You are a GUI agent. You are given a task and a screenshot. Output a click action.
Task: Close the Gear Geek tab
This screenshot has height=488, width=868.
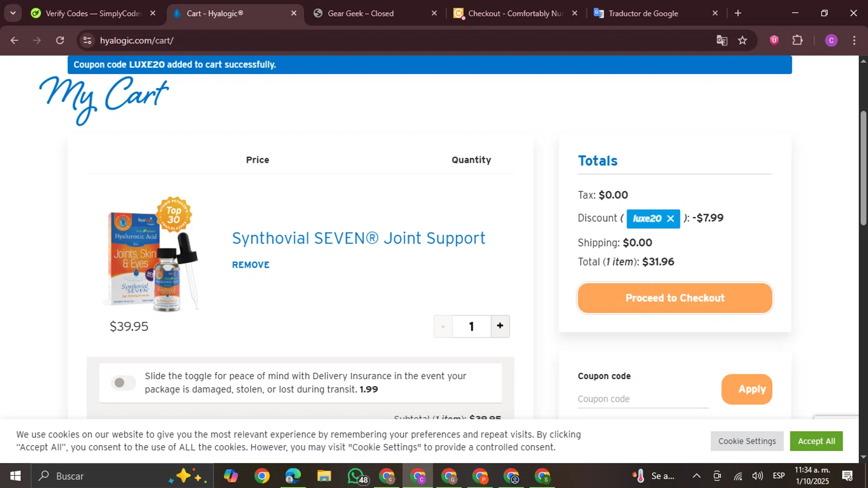point(434,13)
